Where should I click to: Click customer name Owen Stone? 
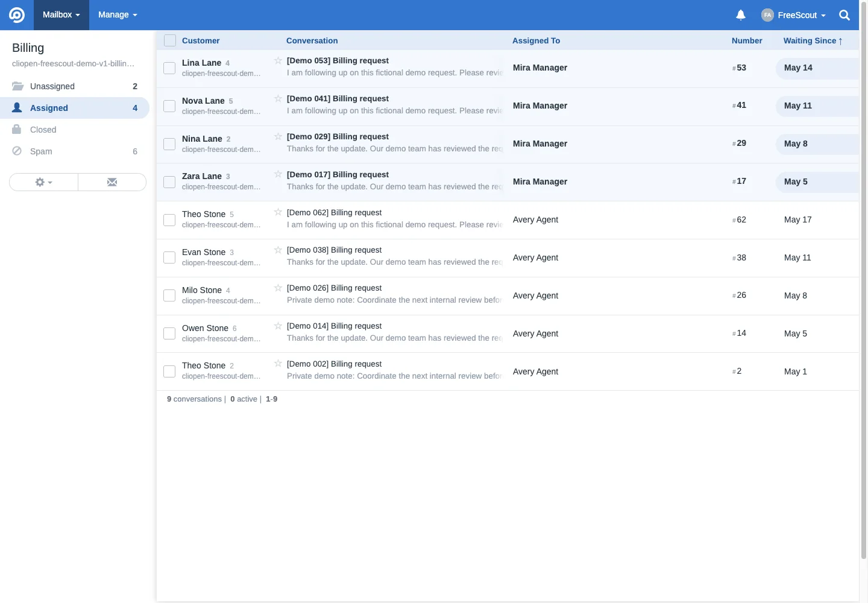pyautogui.click(x=205, y=328)
